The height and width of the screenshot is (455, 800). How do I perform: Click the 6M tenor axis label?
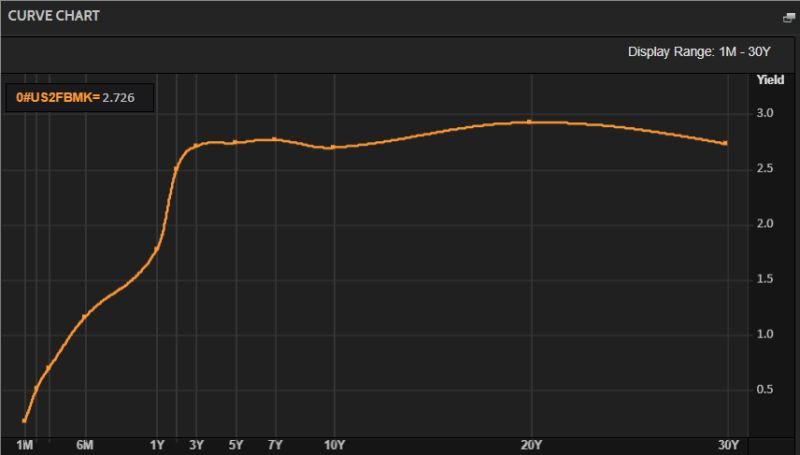(x=85, y=445)
